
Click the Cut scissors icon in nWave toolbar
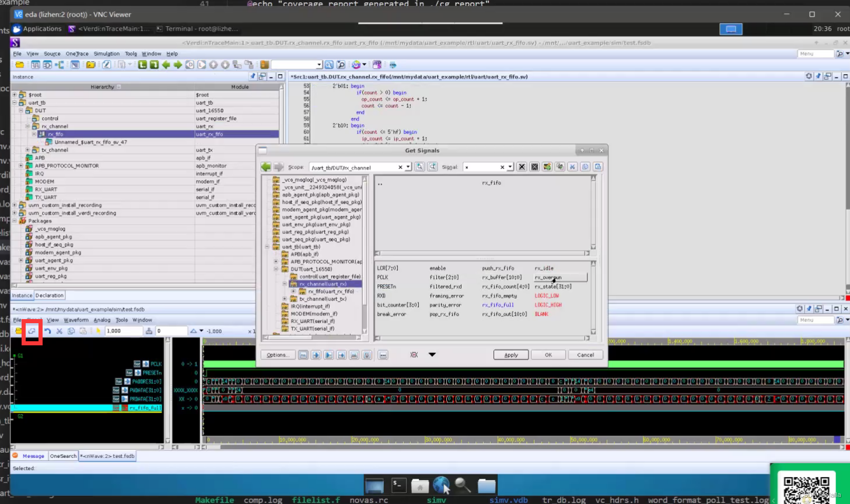tap(60, 331)
